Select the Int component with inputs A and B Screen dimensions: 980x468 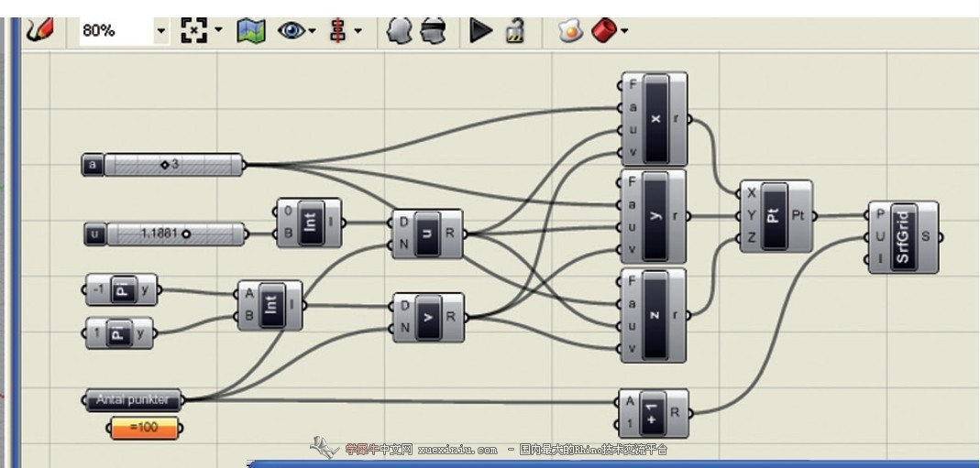270,305
